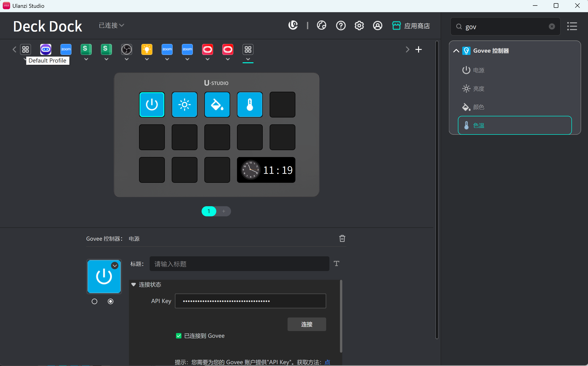Open the help question mark icon
Viewport: 588px width, 366px height.
341,26
